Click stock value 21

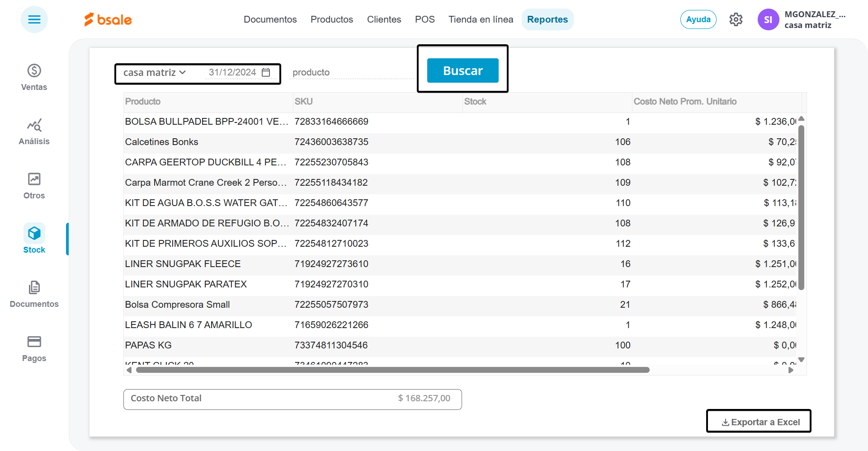(x=625, y=305)
